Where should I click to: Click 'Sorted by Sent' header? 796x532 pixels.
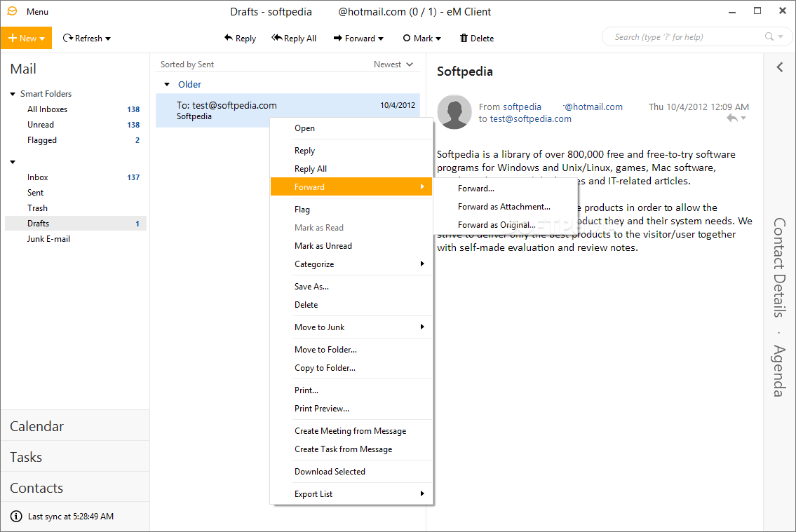pos(187,64)
